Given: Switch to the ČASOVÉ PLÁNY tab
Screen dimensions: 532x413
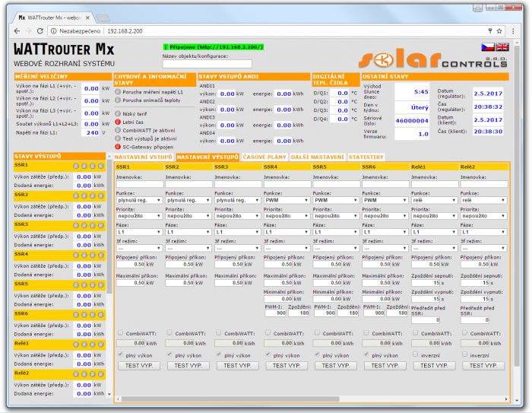Looking at the screenshot, I should pyautogui.click(x=264, y=157).
